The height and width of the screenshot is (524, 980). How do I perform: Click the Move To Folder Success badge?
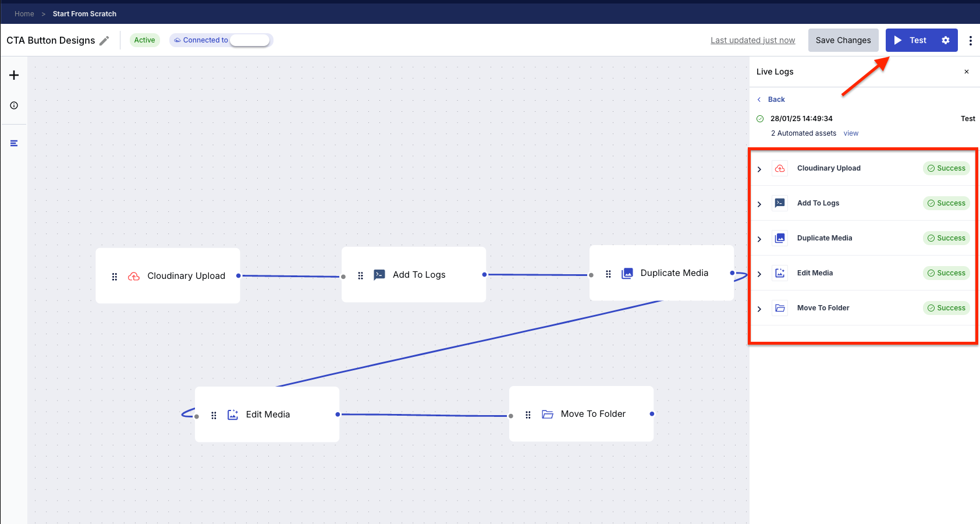946,308
